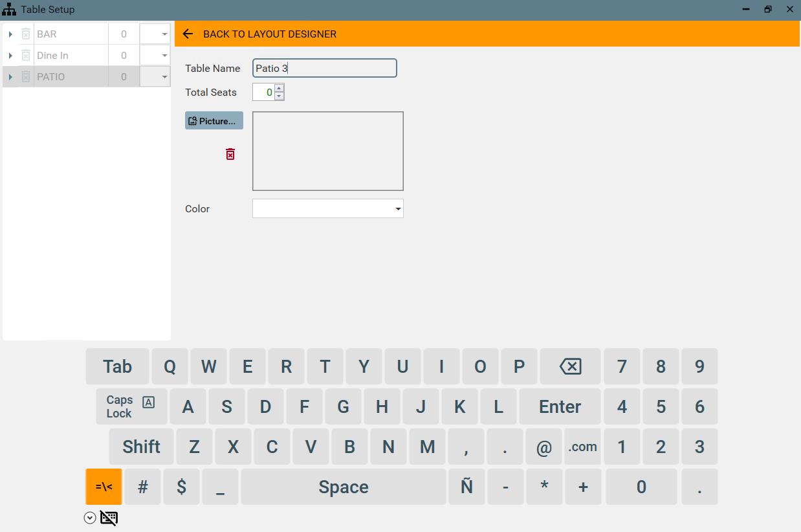801x532 pixels.
Task: Expand the PATIO tree row
Action: [10, 76]
